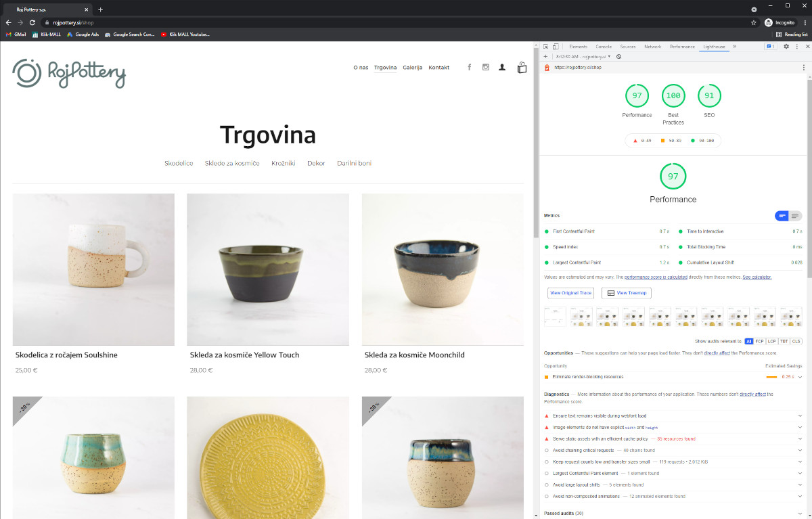Jump to the SEO score gauge showing 91

click(709, 96)
